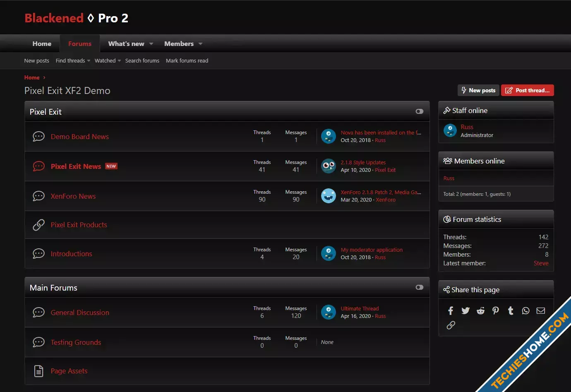Click the Pixel Exit Products link chain icon
This screenshot has height=392, width=571.
pos(38,225)
